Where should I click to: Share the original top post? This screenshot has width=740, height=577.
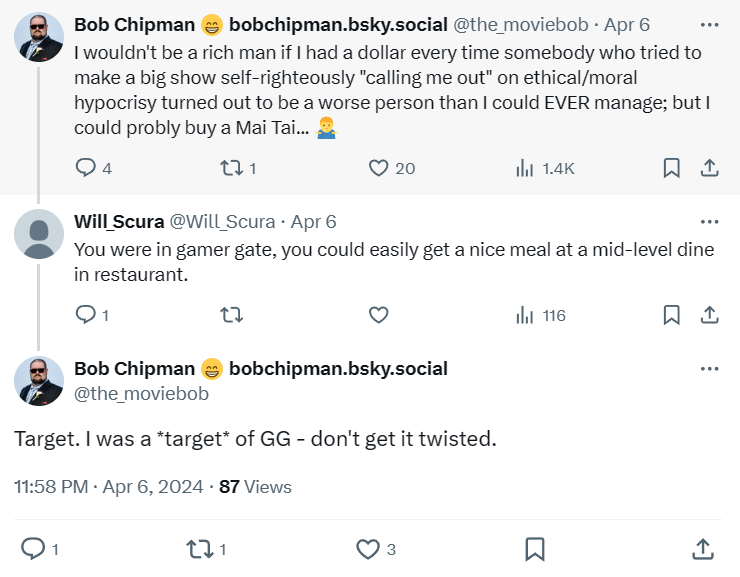pyautogui.click(x=709, y=168)
